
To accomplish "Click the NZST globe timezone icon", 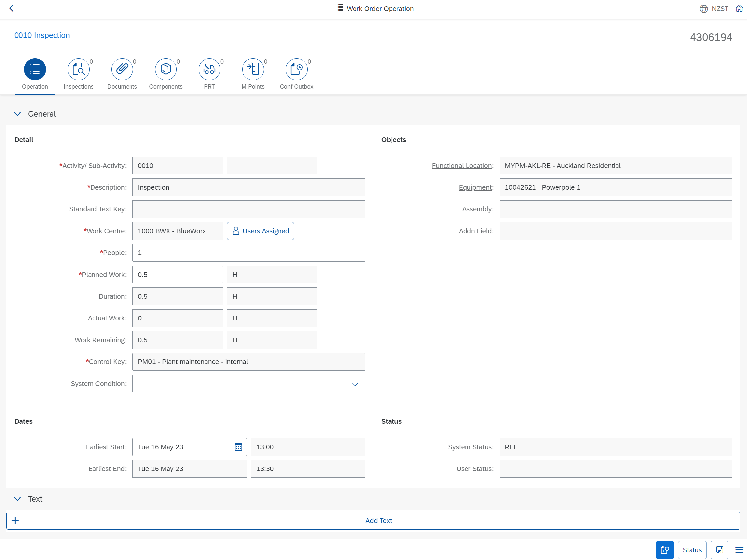I will [703, 9].
